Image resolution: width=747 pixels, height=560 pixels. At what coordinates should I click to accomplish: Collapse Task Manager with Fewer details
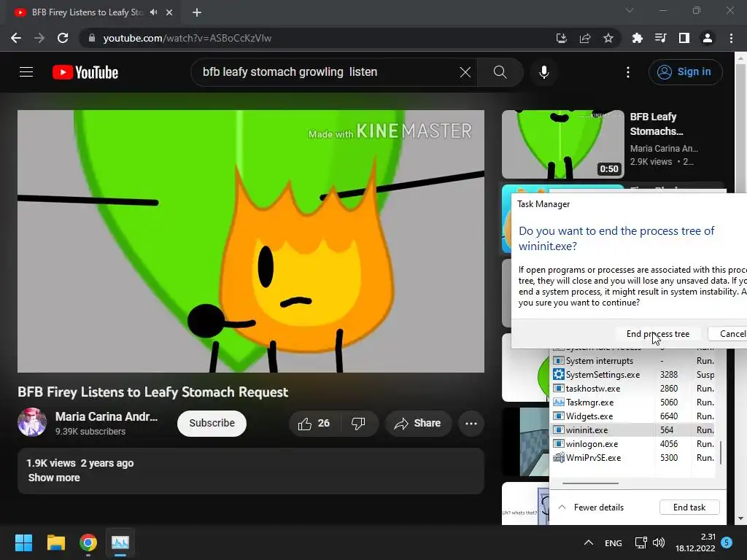click(x=591, y=507)
